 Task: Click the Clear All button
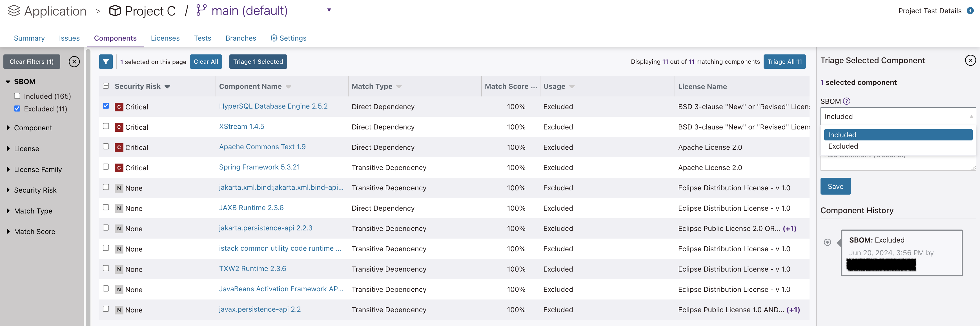click(x=206, y=62)
